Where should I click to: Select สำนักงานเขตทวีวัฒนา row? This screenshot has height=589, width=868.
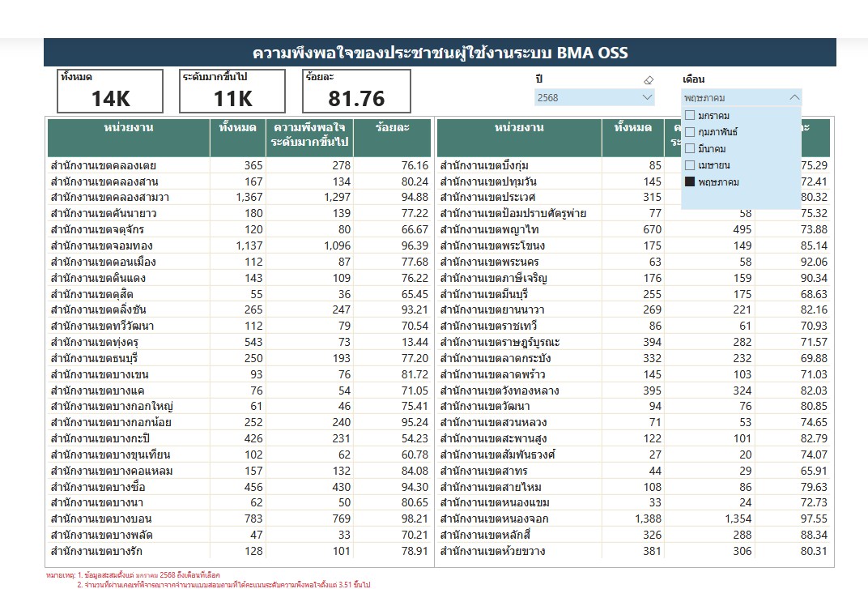239,326
